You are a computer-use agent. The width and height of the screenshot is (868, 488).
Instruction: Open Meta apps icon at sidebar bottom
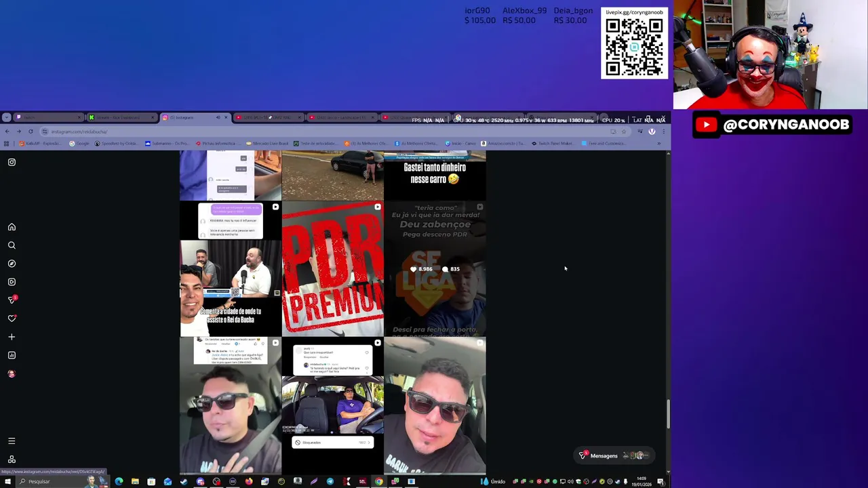(x=12, y=460)
